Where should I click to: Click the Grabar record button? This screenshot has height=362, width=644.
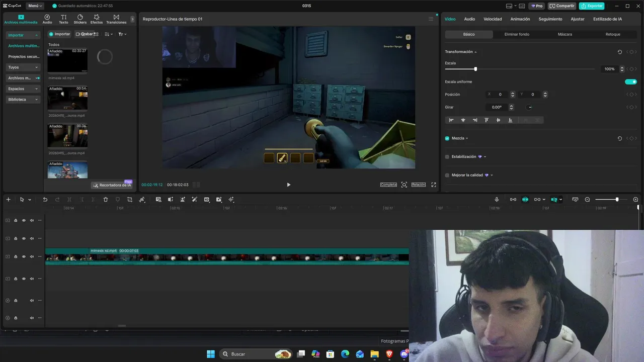(84, 34)
